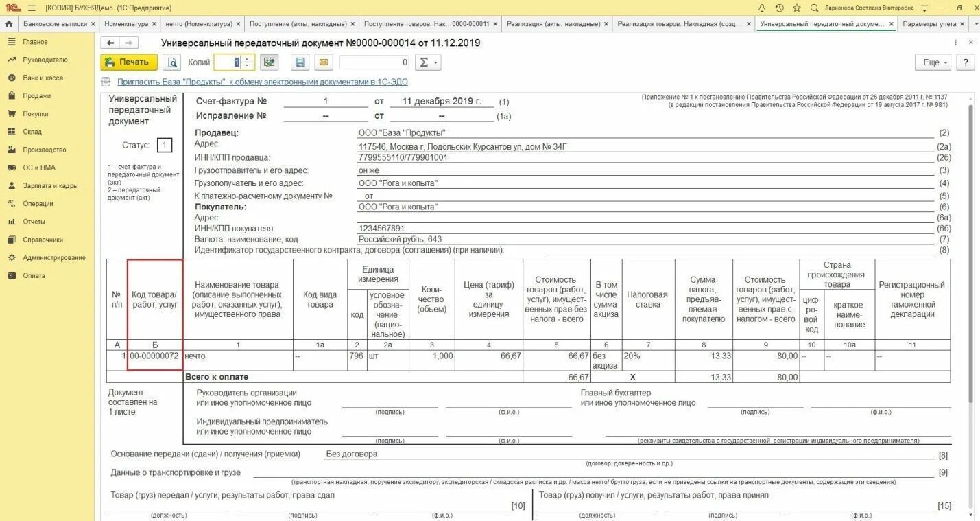Image resolution: width=980 pixels, height=521 pixels.
Task: Click the Копий number field
Action: [x=228, y=62]
